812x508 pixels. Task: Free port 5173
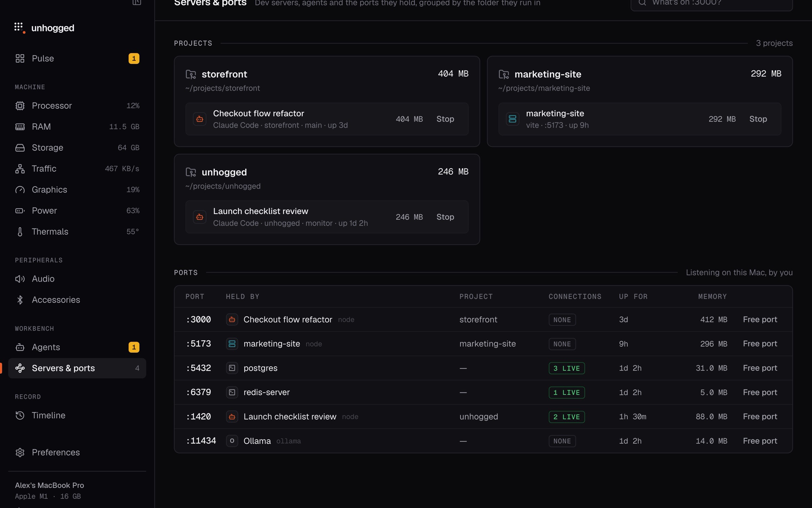pyautogui.click(x=760, y=343)
